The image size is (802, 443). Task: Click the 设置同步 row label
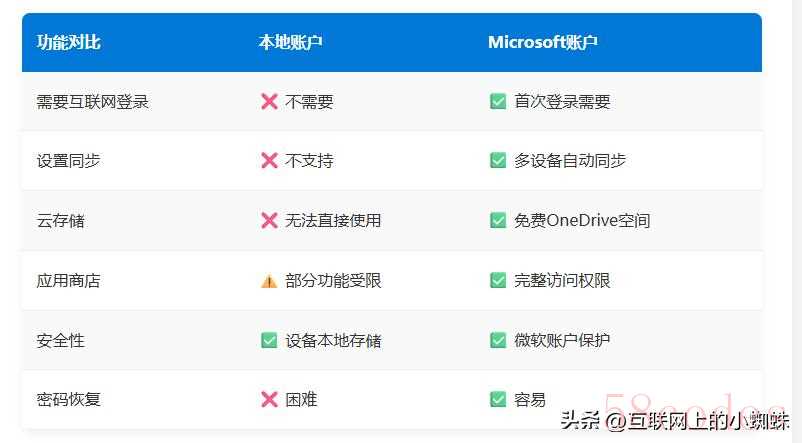click(69, 161)
